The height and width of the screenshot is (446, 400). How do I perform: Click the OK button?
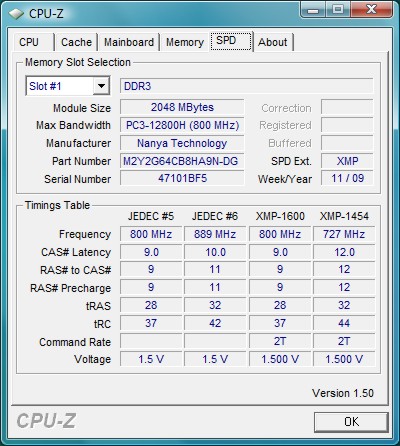click(x=351, y=422)
